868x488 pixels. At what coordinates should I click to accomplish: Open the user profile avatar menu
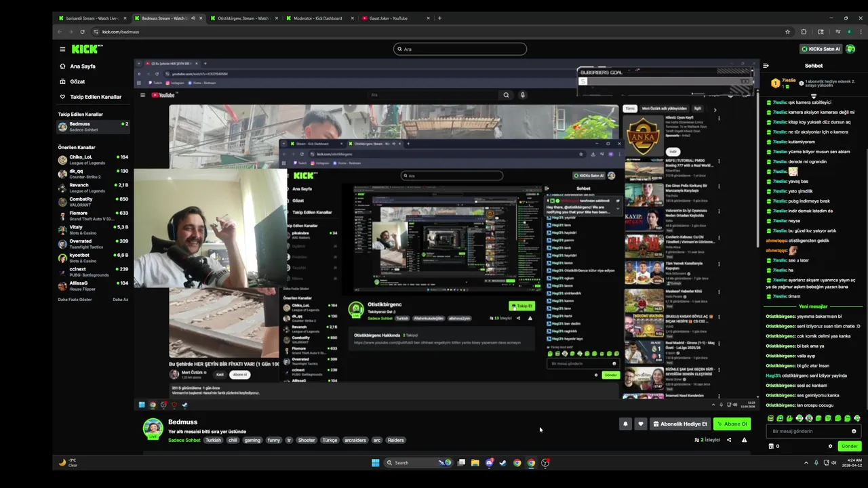coord(850,49)
